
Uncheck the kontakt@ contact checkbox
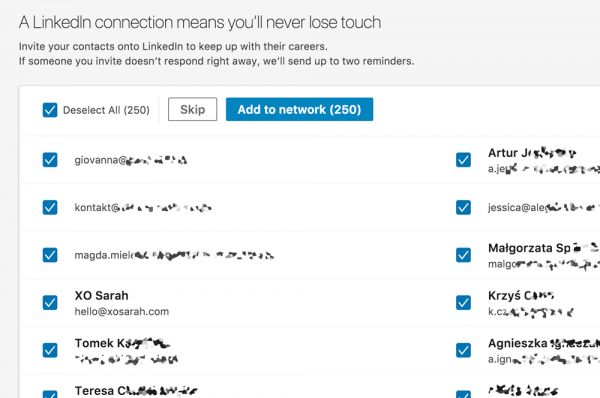point(50,207)
